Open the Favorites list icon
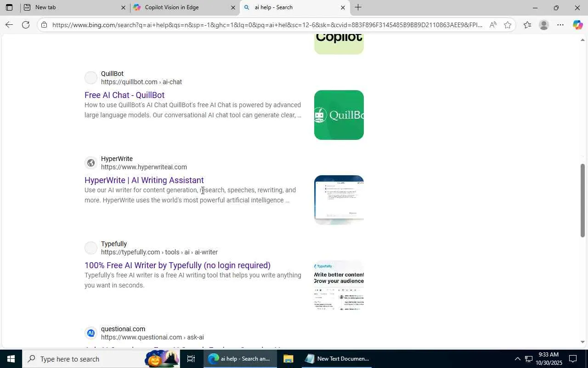 [527, 25]
